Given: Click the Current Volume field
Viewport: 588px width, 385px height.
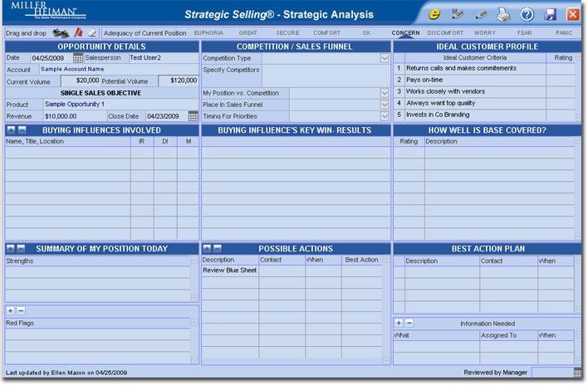Looking at the screenshot, I should (x=81, y=80).
